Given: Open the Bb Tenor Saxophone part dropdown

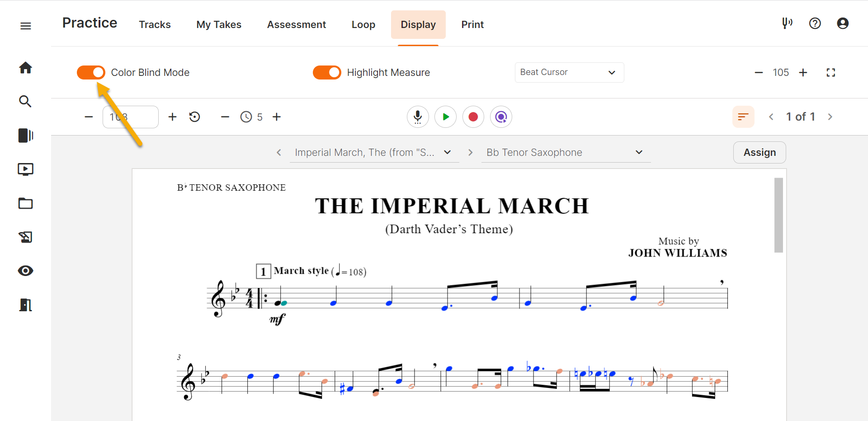Looking at the screenshot, I should 566,153.
